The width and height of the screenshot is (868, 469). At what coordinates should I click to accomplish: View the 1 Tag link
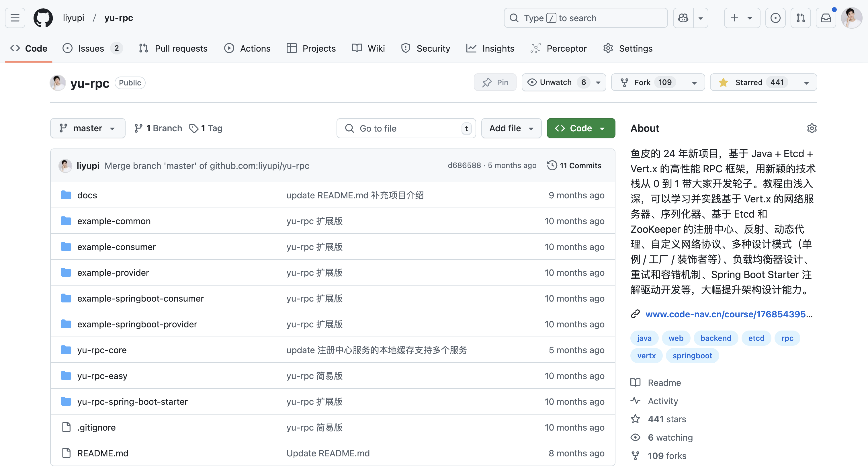[x=206, y=128]
